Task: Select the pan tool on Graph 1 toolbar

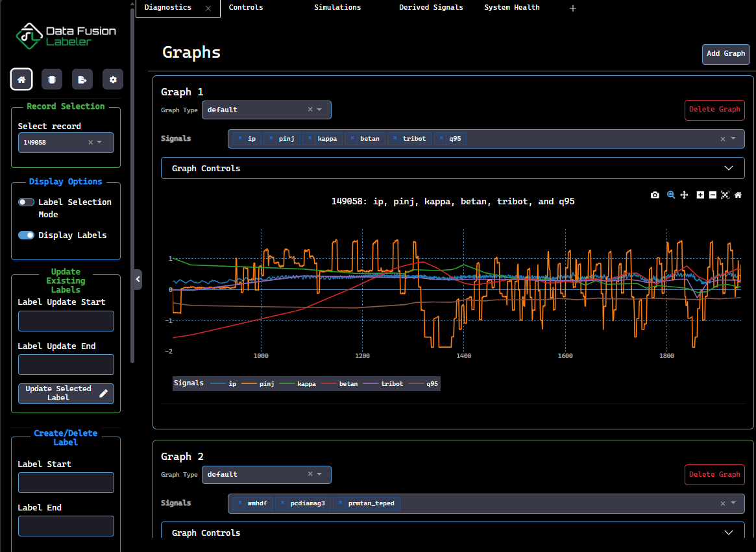Action: pos(684,195)
